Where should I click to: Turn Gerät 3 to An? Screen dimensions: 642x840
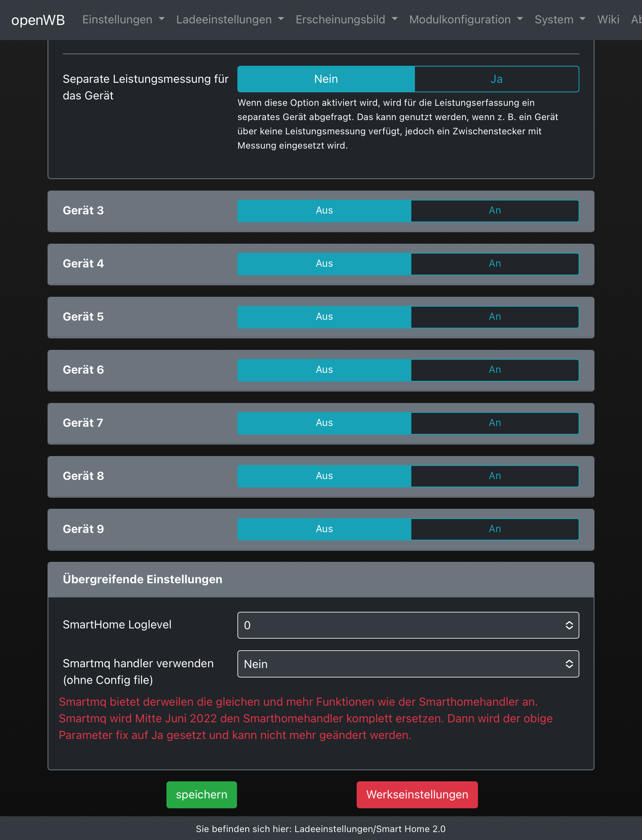point(495,210)
